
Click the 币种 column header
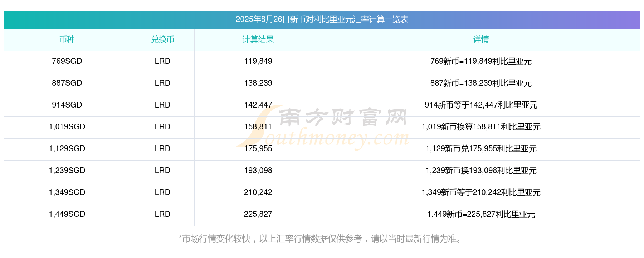(x=67, y=39)
